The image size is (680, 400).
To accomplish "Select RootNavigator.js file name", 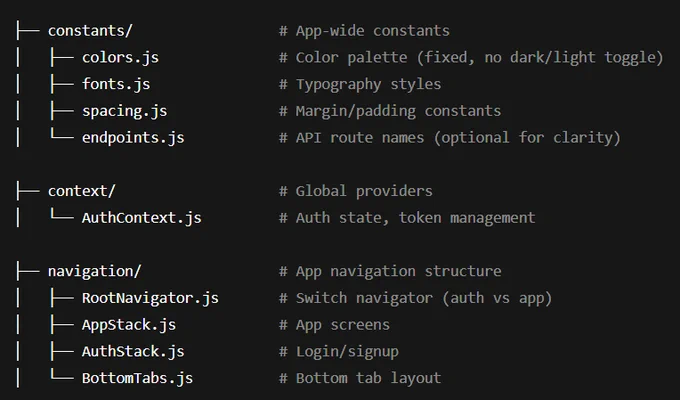I will click(150, 298).
